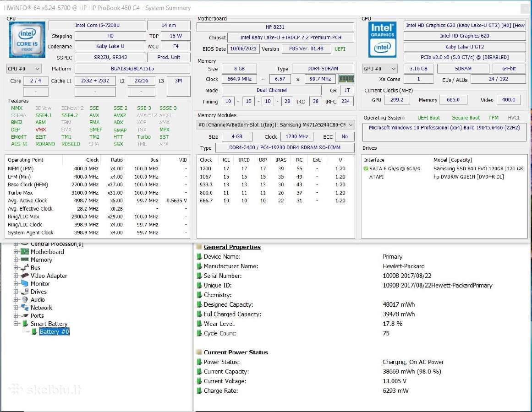
Task: Click the UEFI Boot status label
Action: point(428,118)
